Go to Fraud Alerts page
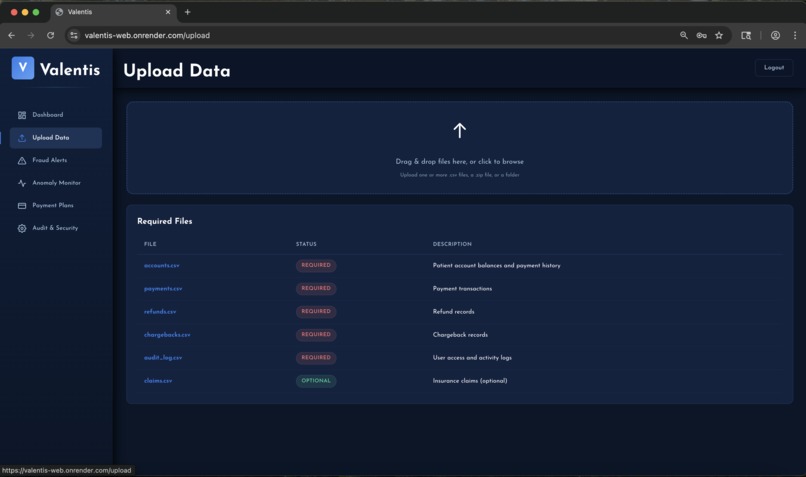This screenshot has width=806, height=477. (56, 160)
